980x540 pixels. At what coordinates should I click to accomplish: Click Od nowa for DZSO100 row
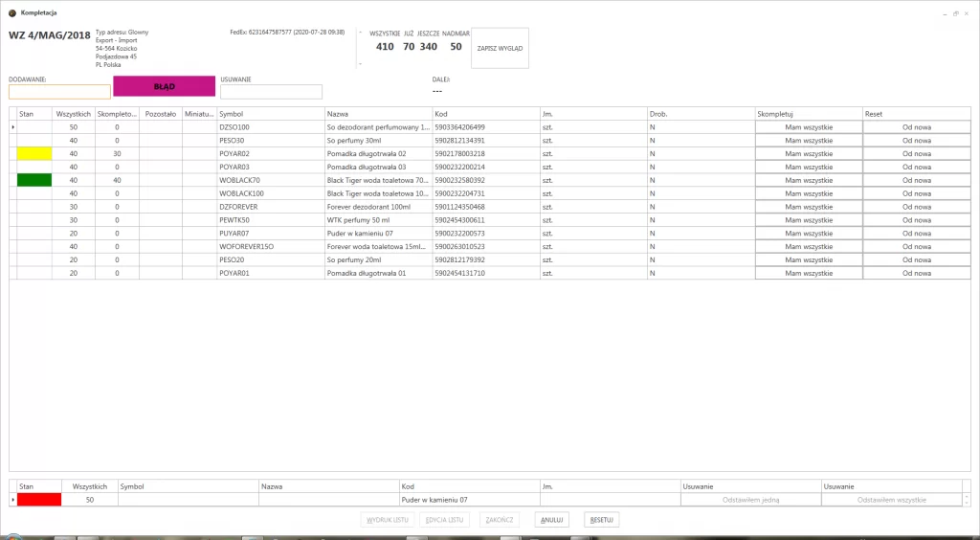click(917, 127)
